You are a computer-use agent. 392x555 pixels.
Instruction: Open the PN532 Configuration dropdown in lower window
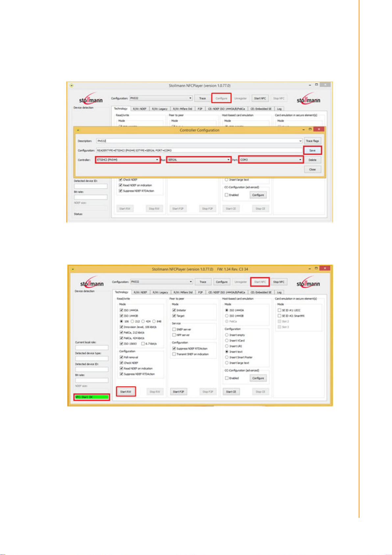pos(162,282)
